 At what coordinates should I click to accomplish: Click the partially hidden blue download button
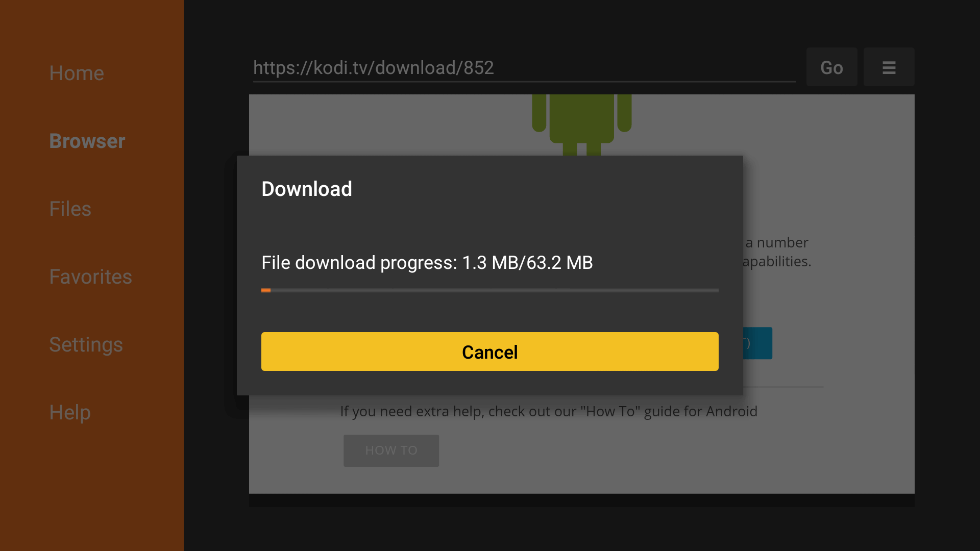[x=757, y=343]
